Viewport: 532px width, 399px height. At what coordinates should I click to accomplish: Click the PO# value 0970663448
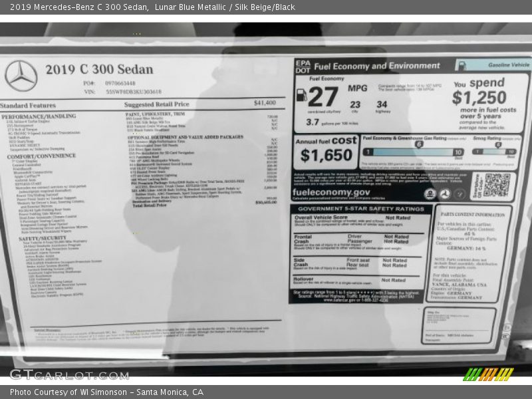[120, 83]
